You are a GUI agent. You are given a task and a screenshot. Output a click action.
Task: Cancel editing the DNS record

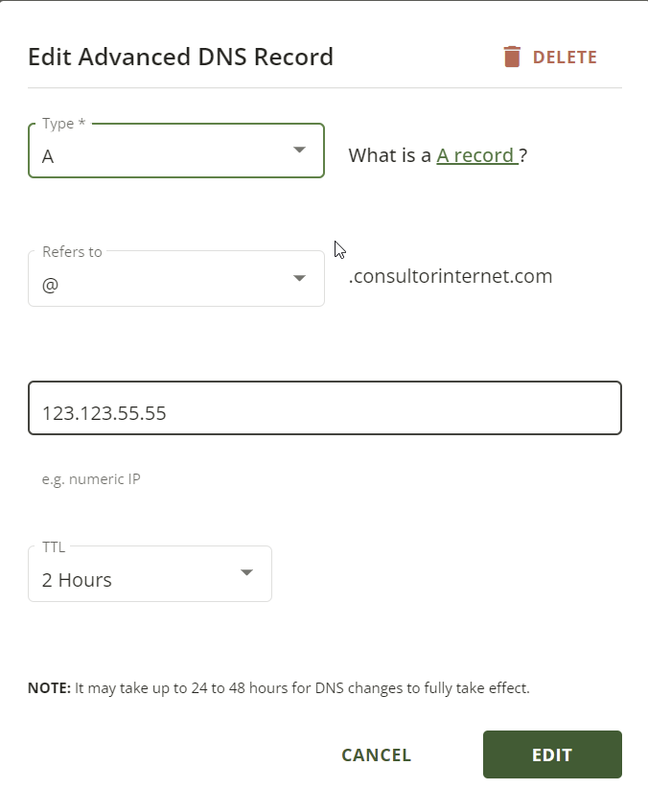click(376, 755)
